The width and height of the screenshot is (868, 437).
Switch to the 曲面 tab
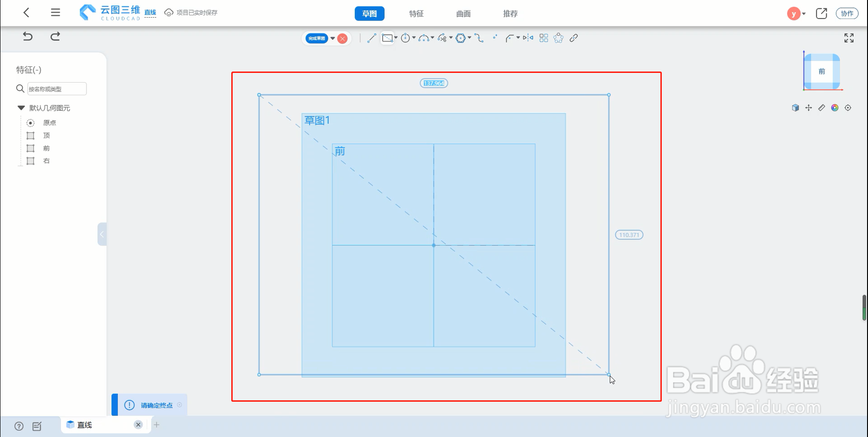(x=463, y=13)
